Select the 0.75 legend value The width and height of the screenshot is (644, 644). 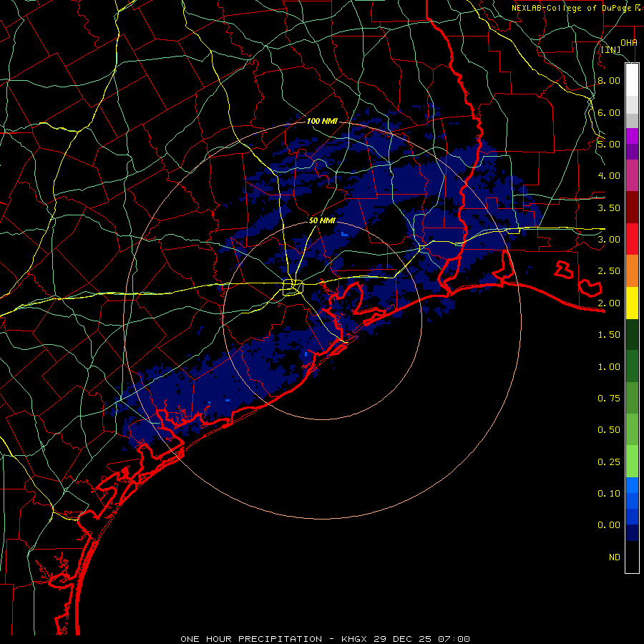(609, 399)
